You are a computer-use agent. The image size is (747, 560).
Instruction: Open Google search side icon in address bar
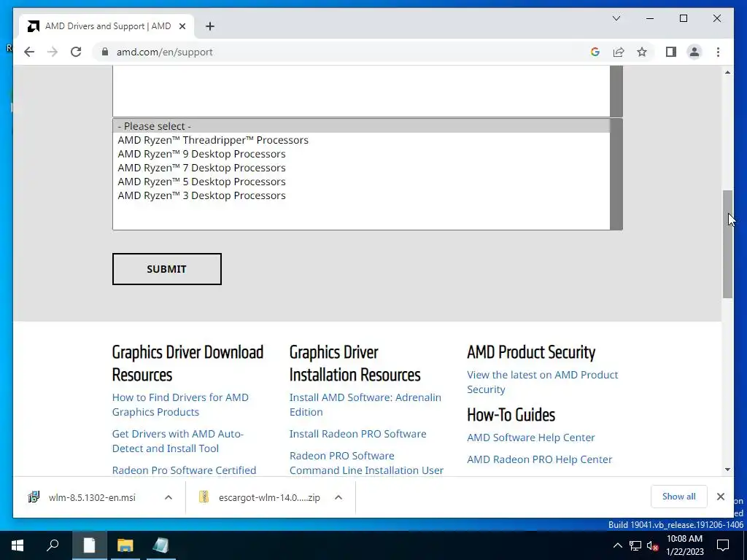pyautogui.click(x=595, y=52)
